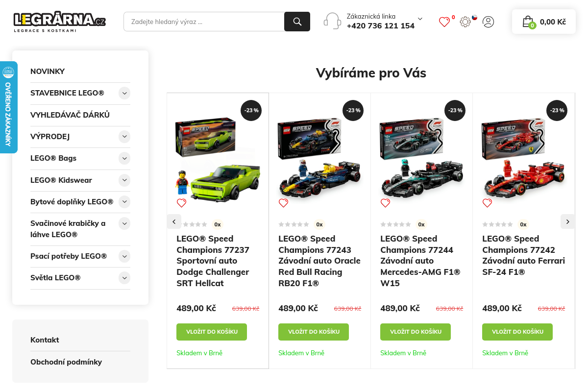Open the user account icon
This screenshot has width=588, height=392.
488,22
